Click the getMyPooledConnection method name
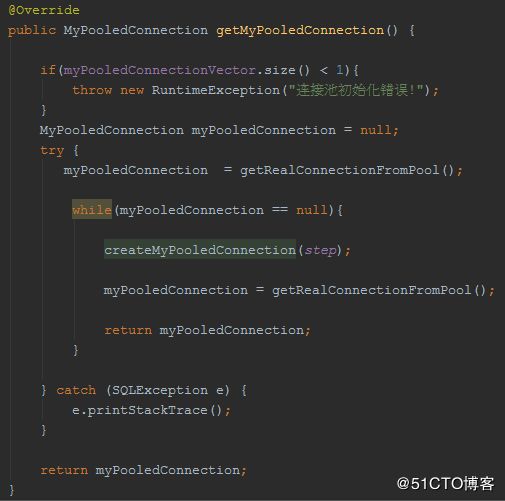The width and height of the screenshot is (505, 501). [300, 31]
